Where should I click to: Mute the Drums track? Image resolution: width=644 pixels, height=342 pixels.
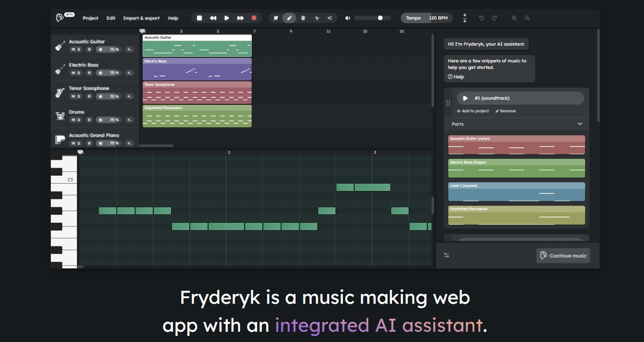[73, 120]
